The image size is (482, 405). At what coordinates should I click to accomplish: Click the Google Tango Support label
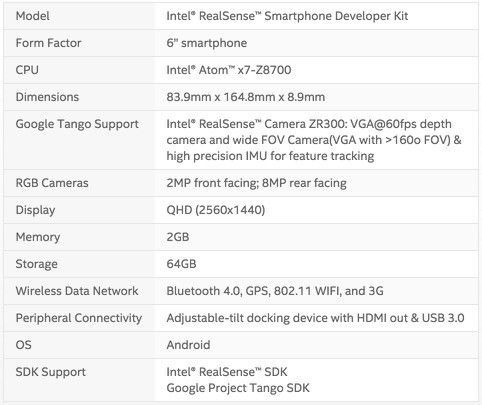click(x=77, y=124)
